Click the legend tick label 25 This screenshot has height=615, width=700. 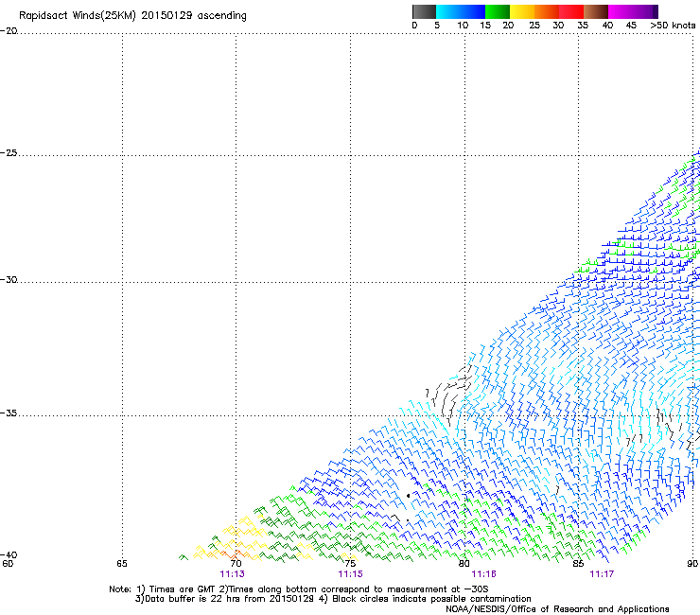534,26
